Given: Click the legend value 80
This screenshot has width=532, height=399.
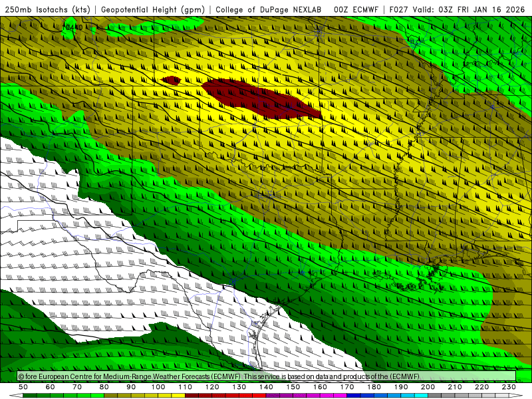Looking at the screenshot, I should coord(104,387).
